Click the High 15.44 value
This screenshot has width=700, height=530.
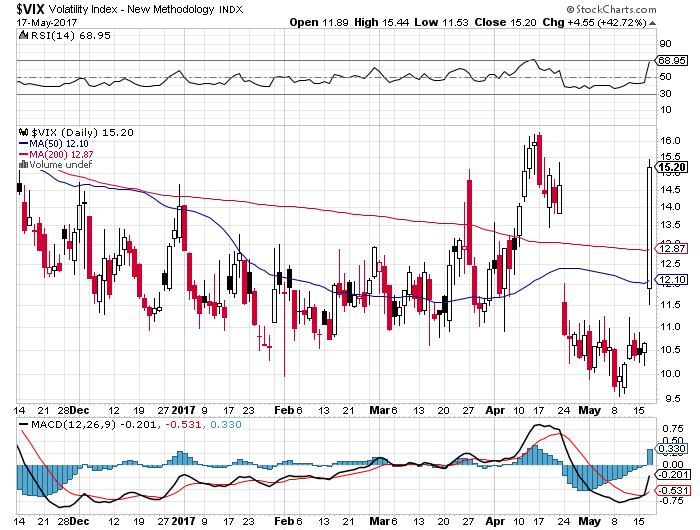click(381, 22)
